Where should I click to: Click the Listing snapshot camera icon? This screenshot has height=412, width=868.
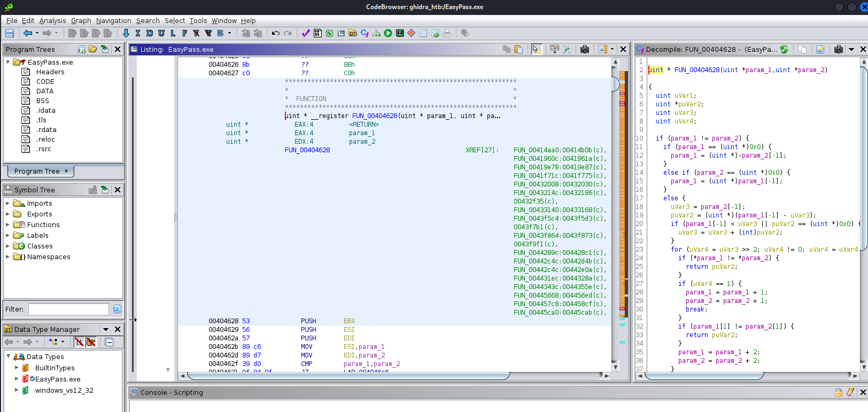coord(585,49)
